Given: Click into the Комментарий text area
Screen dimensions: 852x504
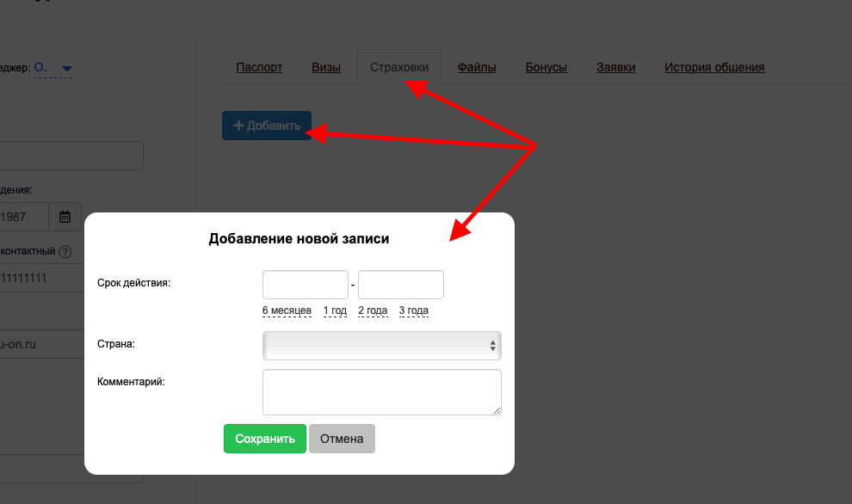Looking at the screenshot, I should (x=381, y=392).
